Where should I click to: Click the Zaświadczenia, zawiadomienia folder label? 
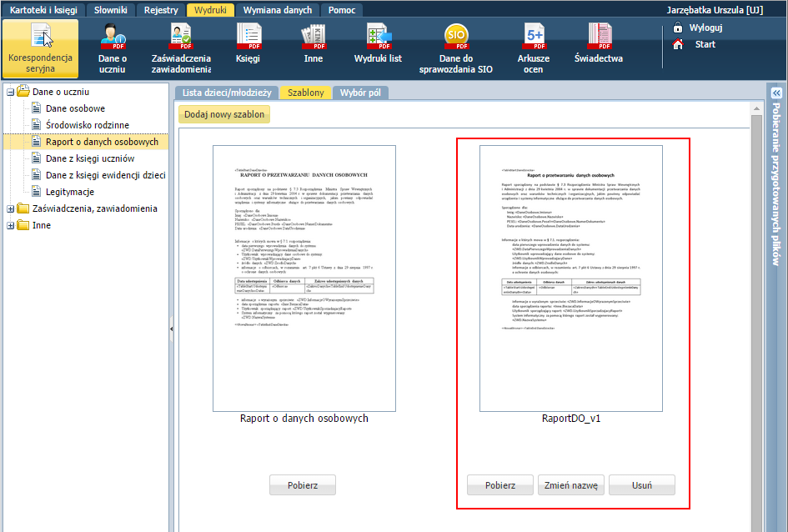95,208
